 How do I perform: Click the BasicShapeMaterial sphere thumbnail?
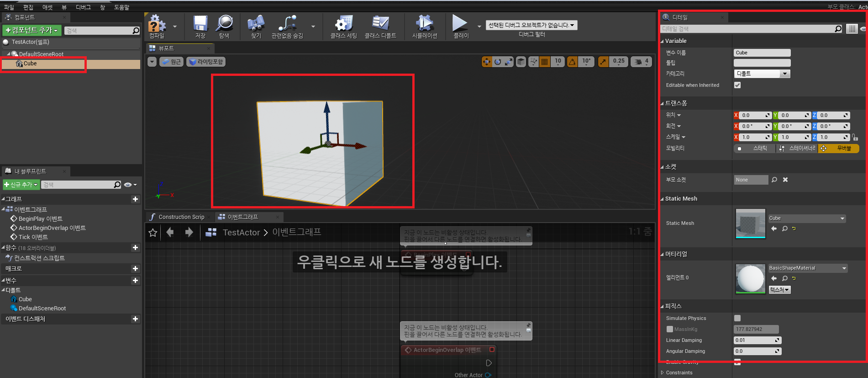(x=751, y=279)
